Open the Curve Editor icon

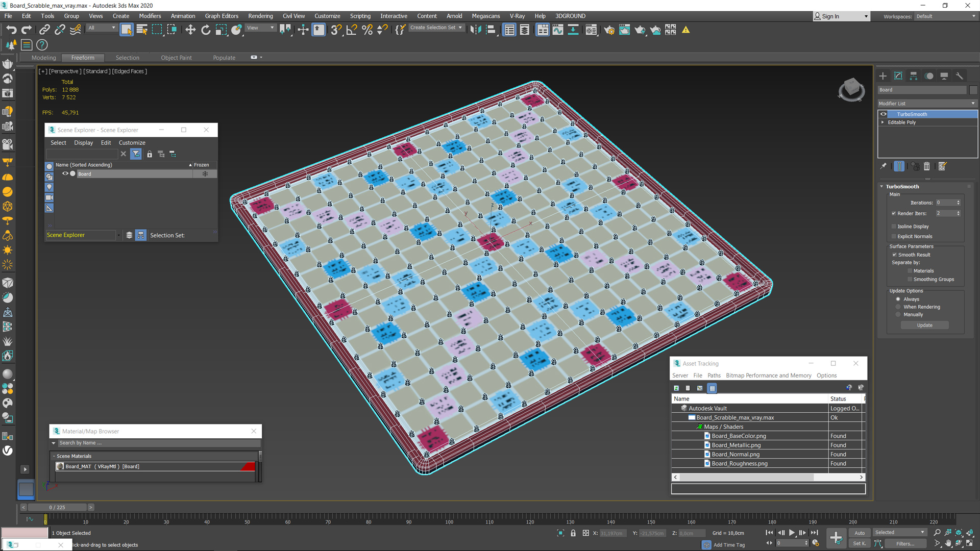[558, 30]
